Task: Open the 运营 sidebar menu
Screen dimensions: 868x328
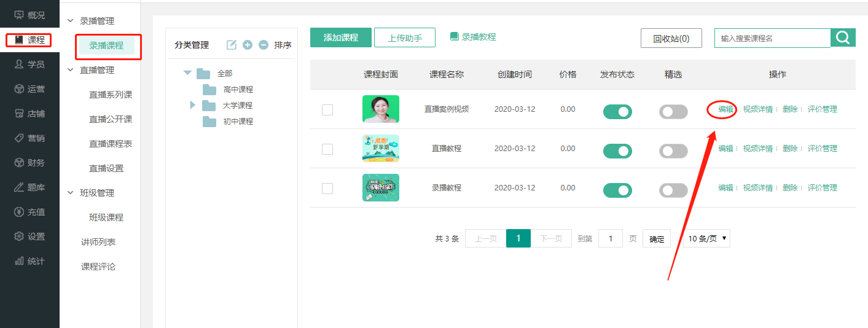Action: [29, 89]
